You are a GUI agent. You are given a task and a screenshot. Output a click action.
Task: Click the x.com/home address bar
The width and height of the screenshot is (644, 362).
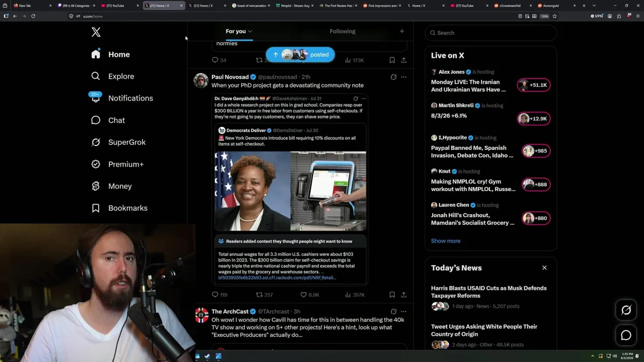tap(292, 16)
